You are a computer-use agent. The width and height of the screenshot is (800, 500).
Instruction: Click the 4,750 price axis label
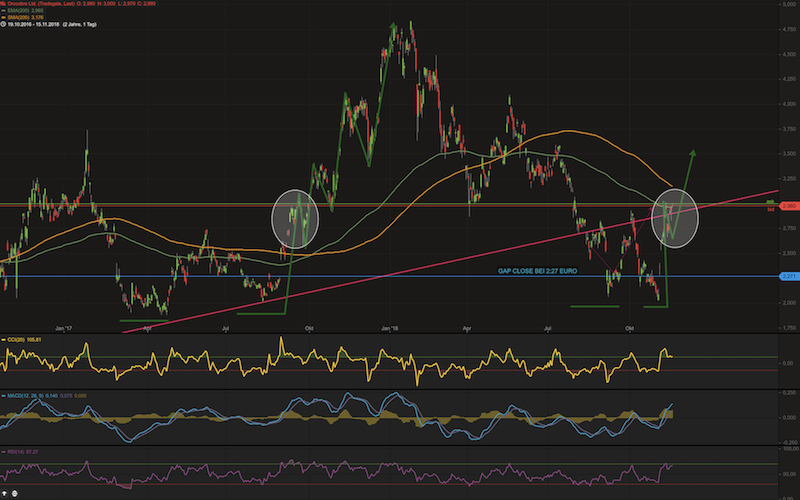point(789,29)
